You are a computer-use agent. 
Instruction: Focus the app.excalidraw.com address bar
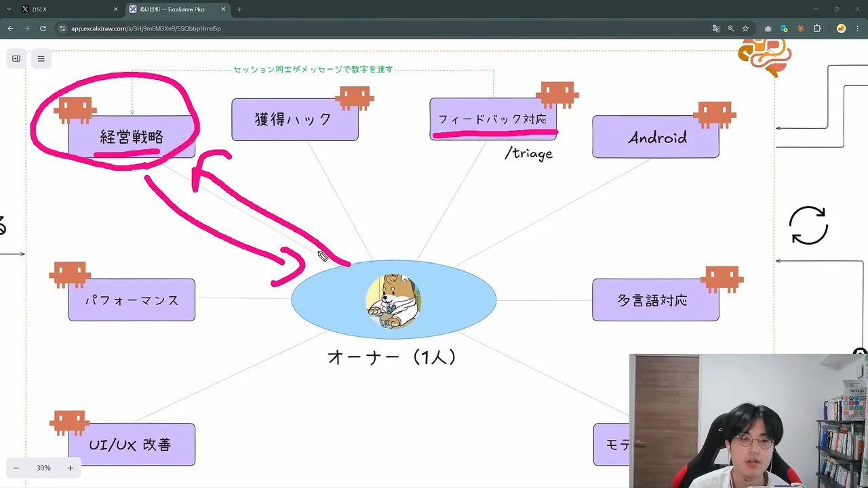click(x=380, y=28)
